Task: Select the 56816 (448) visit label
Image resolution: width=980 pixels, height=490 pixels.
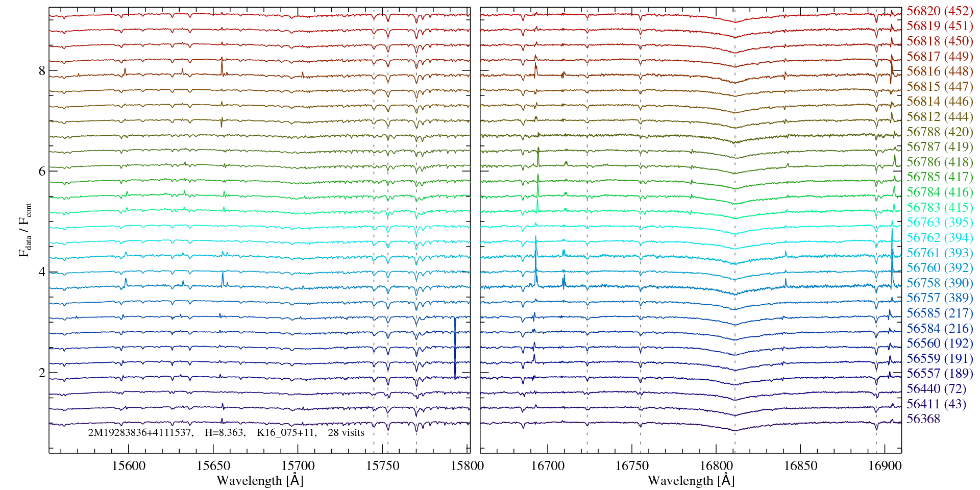Action: 939,71
